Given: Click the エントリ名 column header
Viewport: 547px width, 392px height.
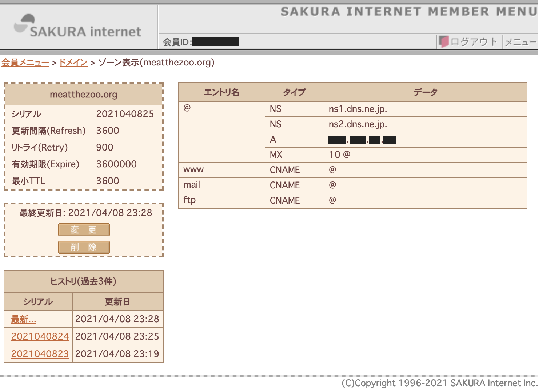Looking at the screenshot, I should (x=222, y=92).
